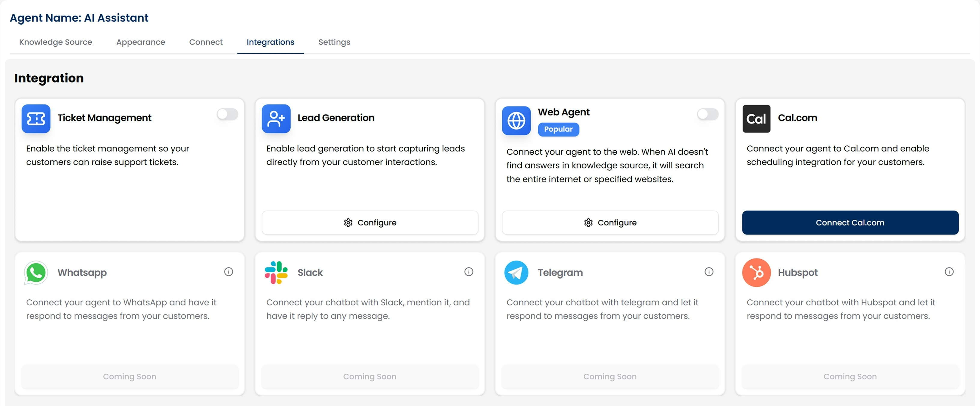Click the Lead Generation person icon

[x=276, y=119]
